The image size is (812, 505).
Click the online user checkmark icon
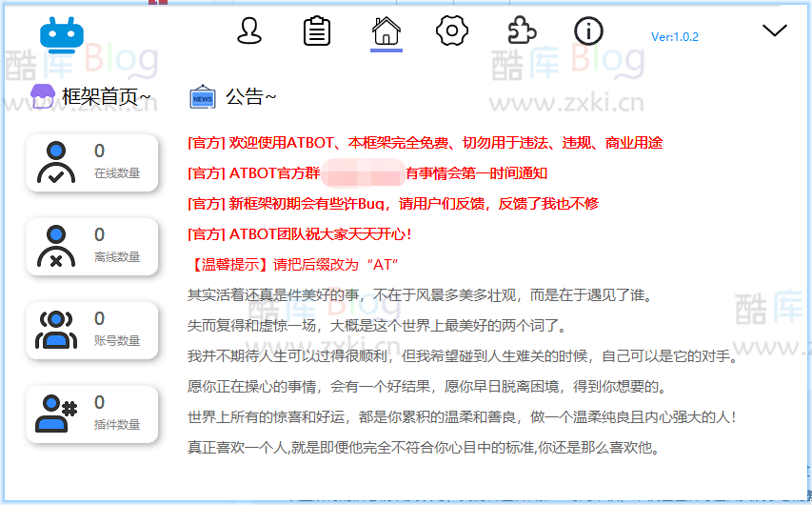56,162
